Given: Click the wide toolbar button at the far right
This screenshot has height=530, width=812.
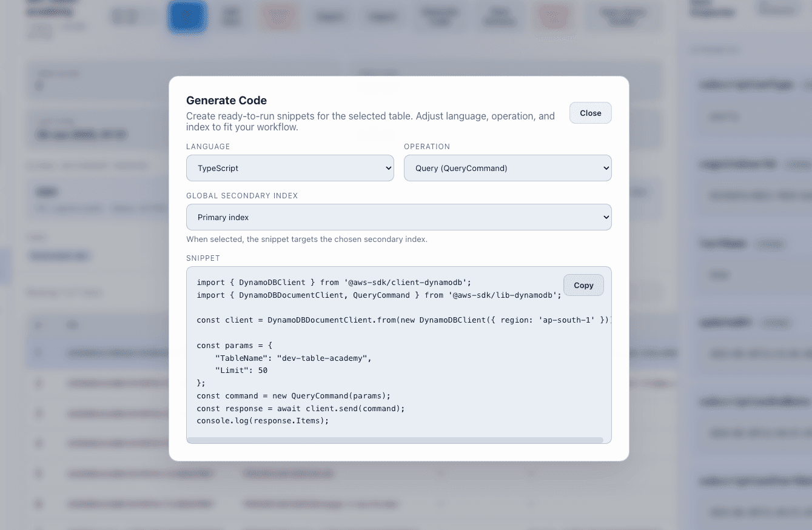Looking at the screenshot, I should (x=623, y=16).
